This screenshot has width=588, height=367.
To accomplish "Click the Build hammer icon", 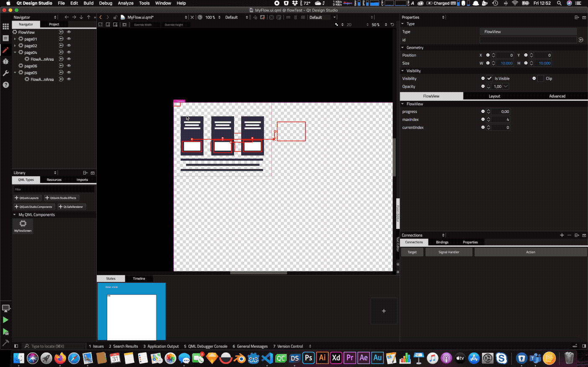I will click(5, 343).
